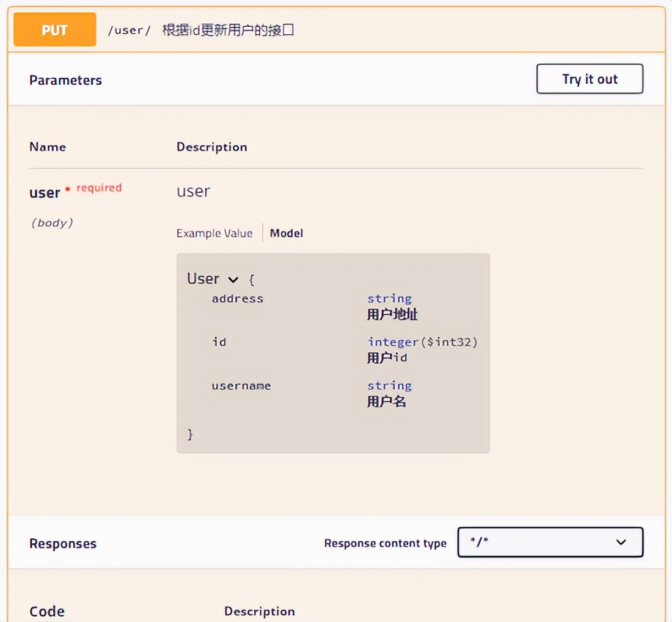
Task: Click the Parameters section heading
Action: (x=65, y=79)
